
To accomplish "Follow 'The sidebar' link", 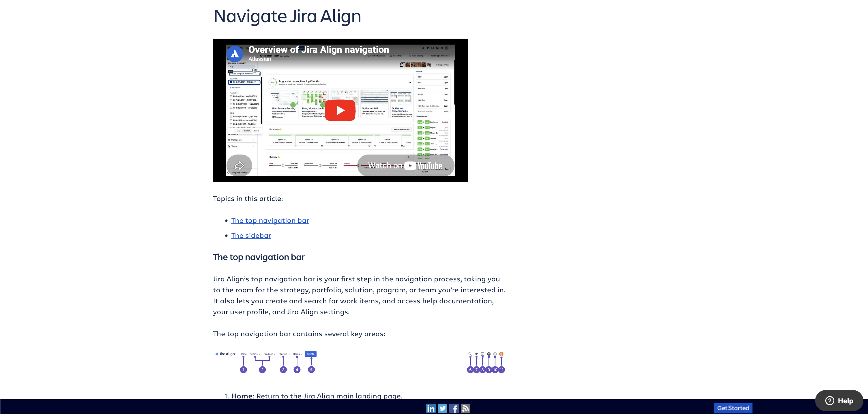I will coord(251,236).
